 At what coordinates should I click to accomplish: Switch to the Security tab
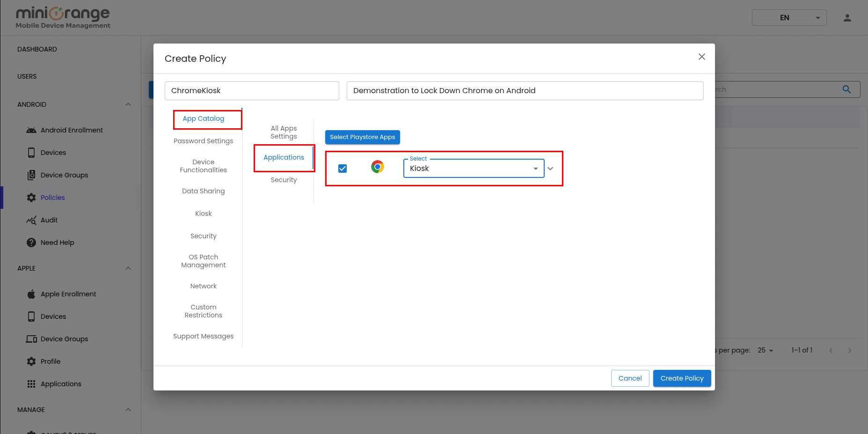click(x=284, y=180)
